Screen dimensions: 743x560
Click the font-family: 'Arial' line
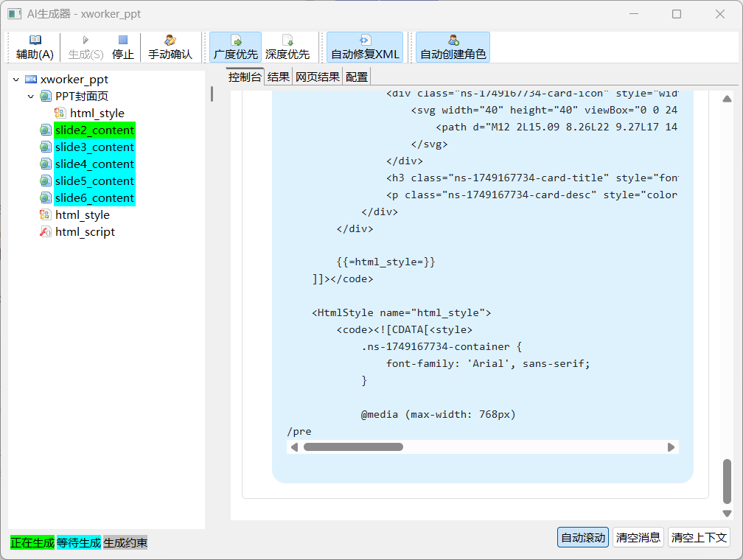(488, 364)
